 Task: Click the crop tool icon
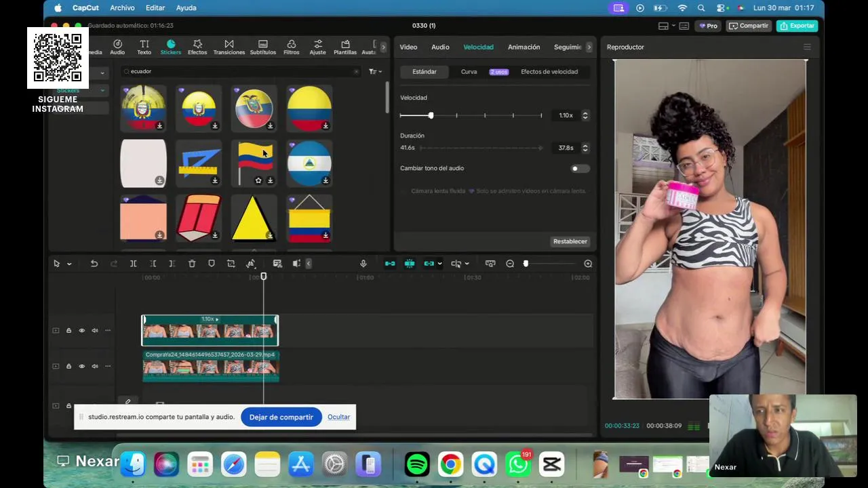point(231,264)
